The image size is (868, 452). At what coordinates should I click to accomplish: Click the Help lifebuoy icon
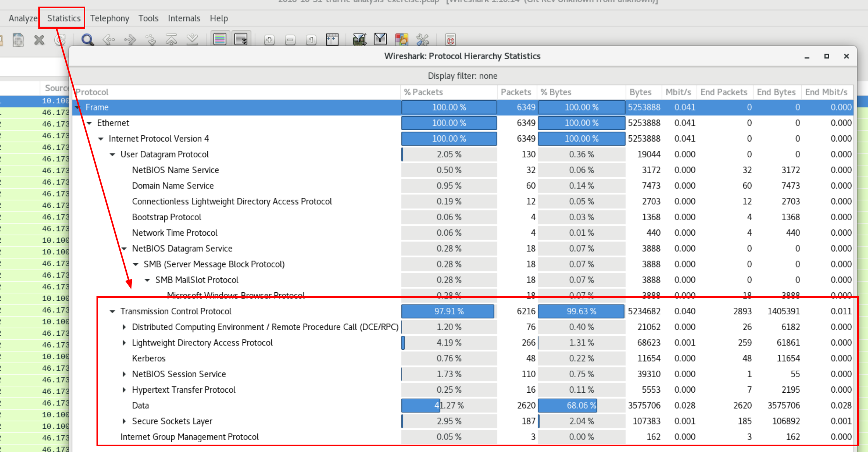(450, 40)
